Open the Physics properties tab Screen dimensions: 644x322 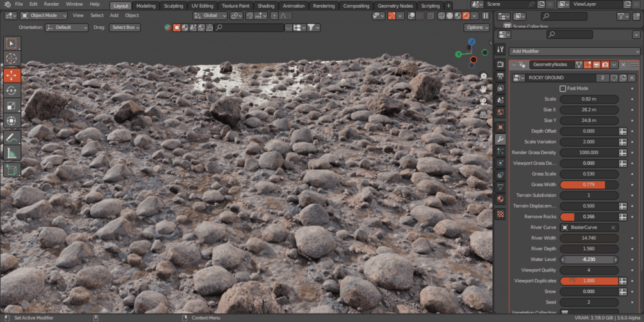coord(500,163)
